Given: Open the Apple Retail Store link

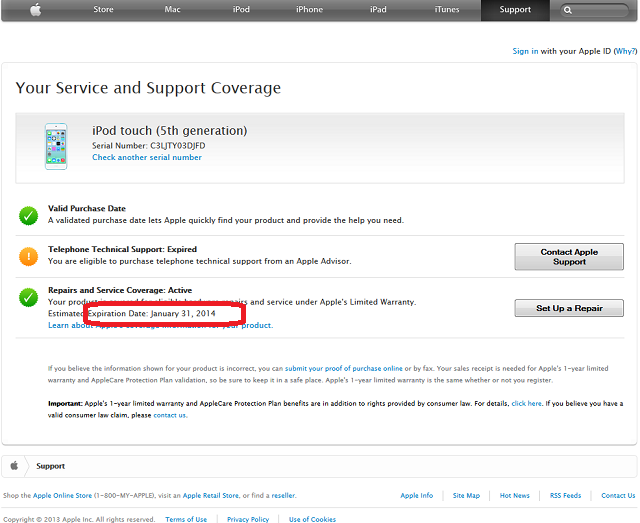Looking at the screenshot, I should click(211, 496).
